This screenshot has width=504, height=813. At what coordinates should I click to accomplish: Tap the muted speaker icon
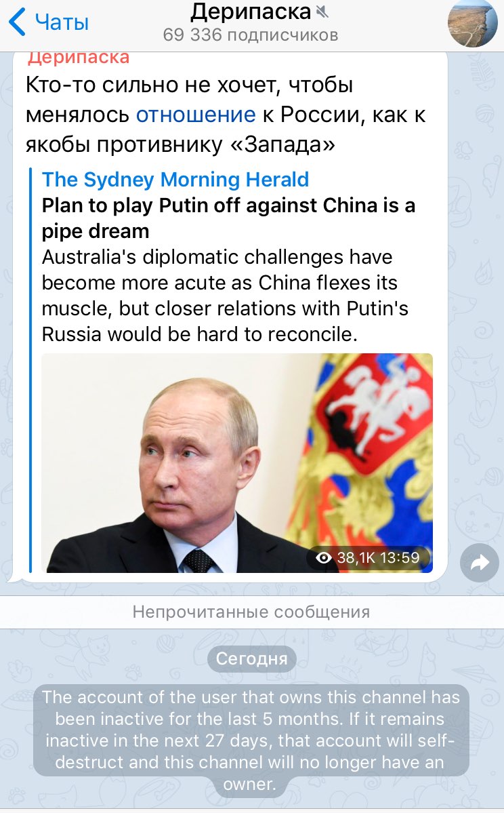tap(322, 12)
